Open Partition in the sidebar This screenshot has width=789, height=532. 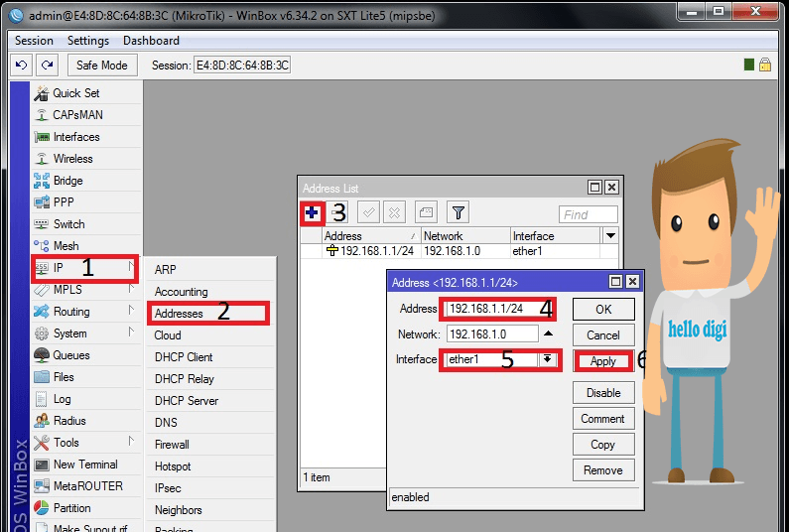pos(86,508)
